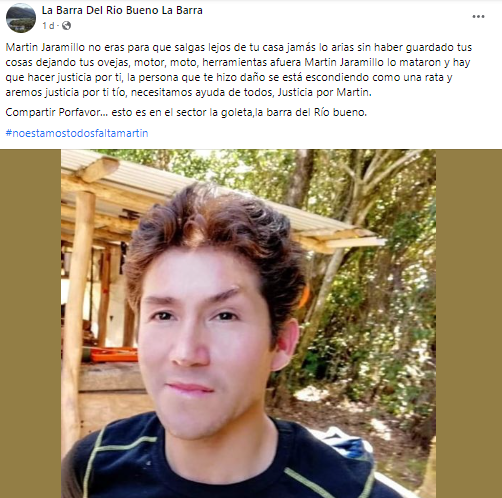This screenshot has width=502, height=498.
Task: Follow the #noestamostodosfaltamartin hashtag
Action: 77,133
